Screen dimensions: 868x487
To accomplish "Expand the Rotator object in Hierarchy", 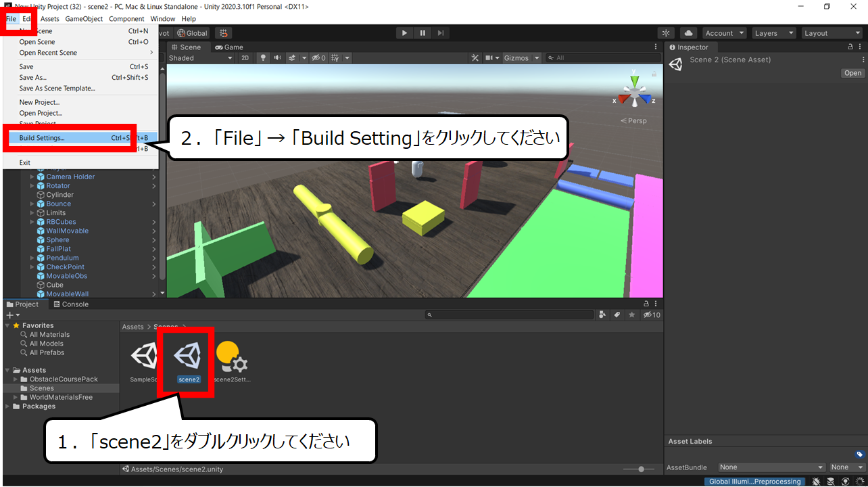I will click(32, 186).
